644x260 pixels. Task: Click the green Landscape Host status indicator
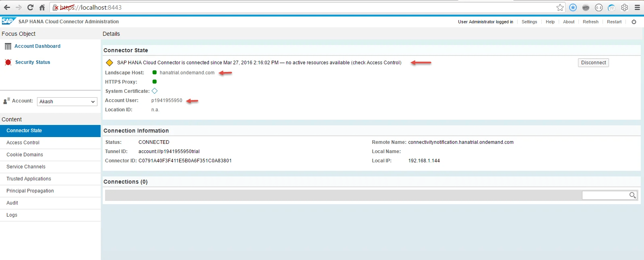point(155,72)
